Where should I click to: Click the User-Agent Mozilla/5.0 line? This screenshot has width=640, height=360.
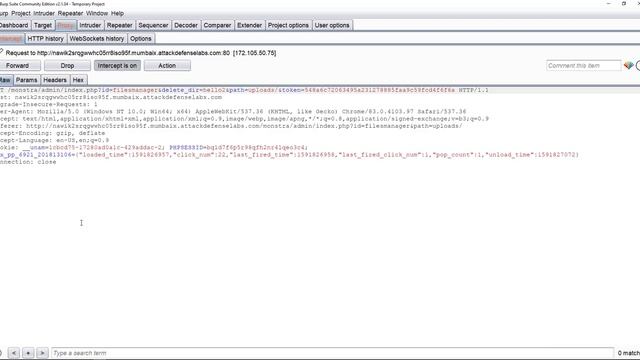tap(233, 111)
